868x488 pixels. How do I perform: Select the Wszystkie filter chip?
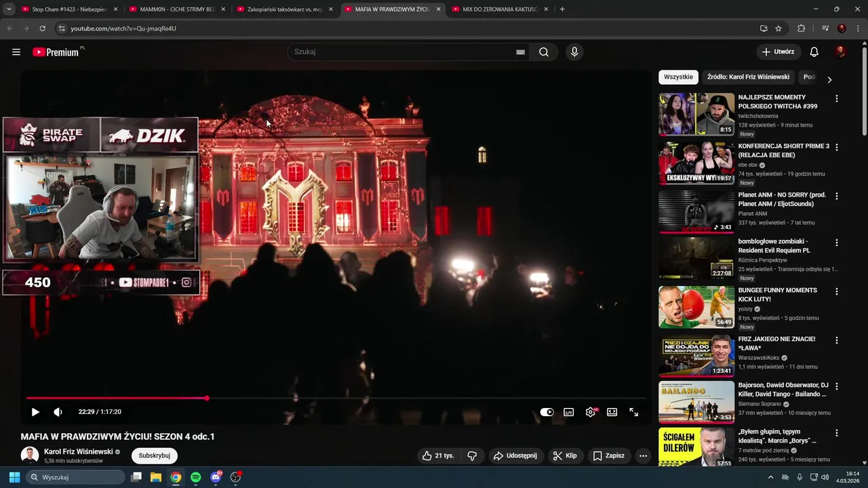(x=678, y=77)
